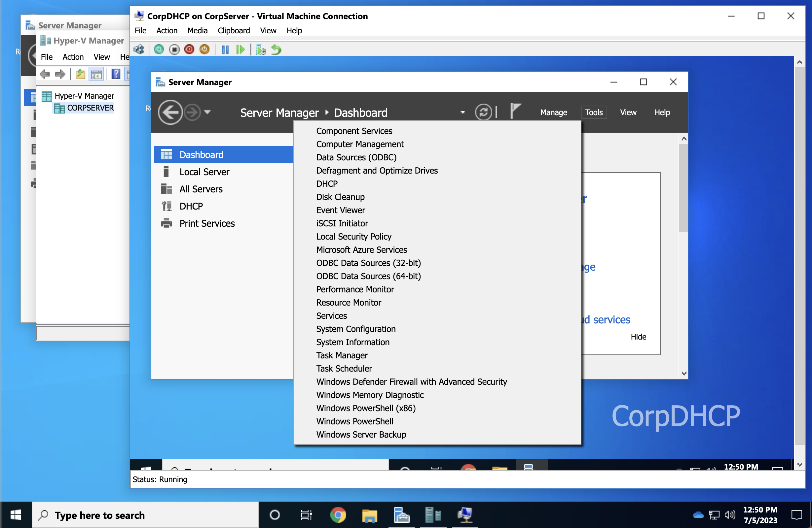
Task: Open Windows PowerShell from the Tools menu
Action: click(354, 421)
